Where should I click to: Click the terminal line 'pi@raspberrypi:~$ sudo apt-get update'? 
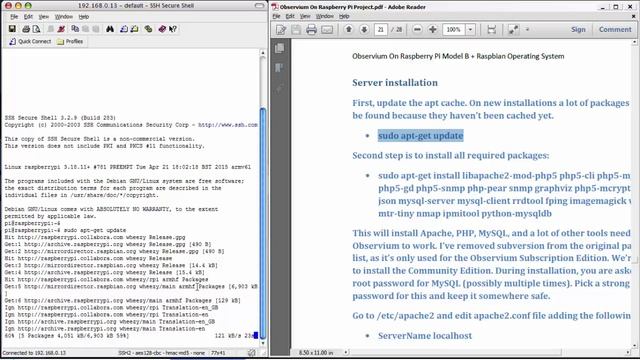click(x=65, y=230)
